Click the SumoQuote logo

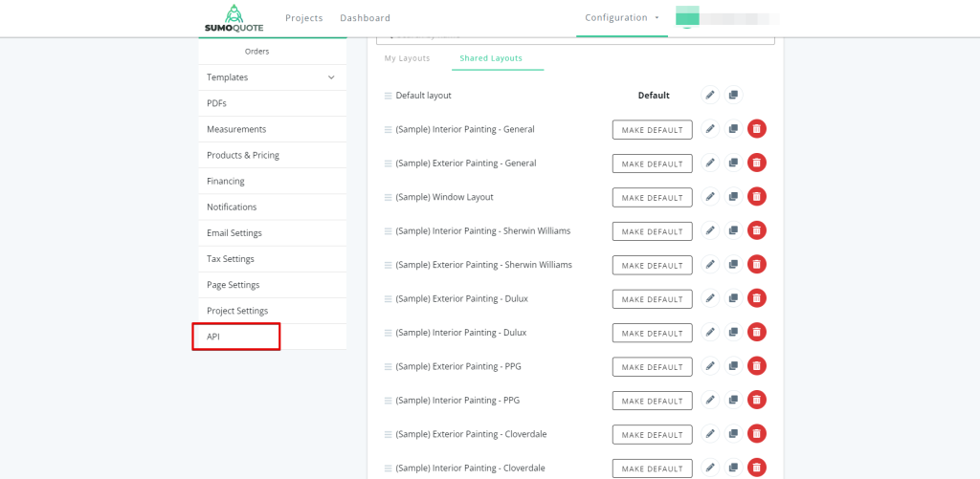tap(234, 17)
